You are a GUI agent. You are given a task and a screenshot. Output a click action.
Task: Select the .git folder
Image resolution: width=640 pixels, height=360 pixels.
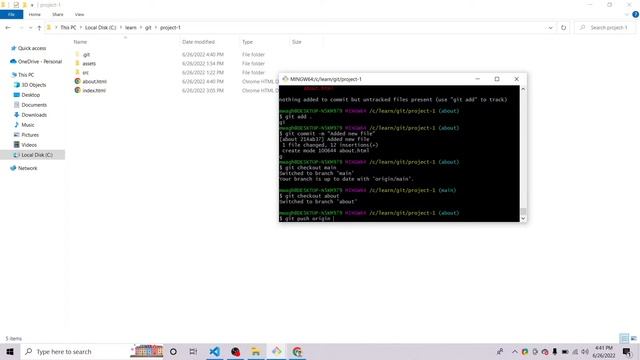click(x=86, y=55)
